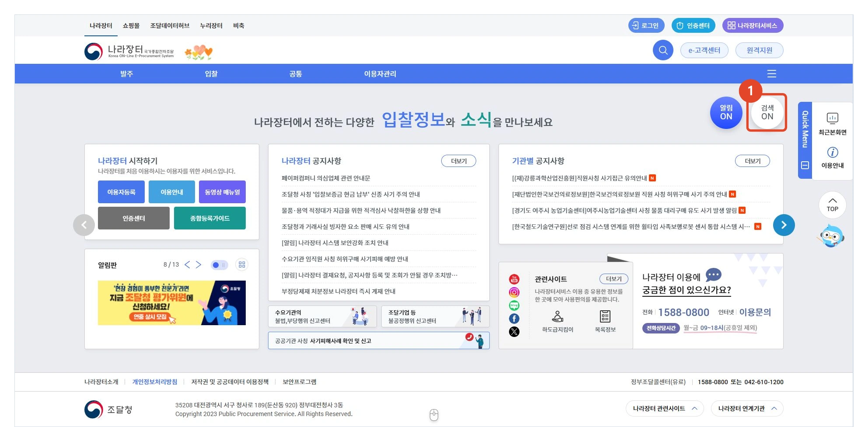Open the Instagram social icon
This screenshot has height=427, width=868.
click(x=514, y=292)
